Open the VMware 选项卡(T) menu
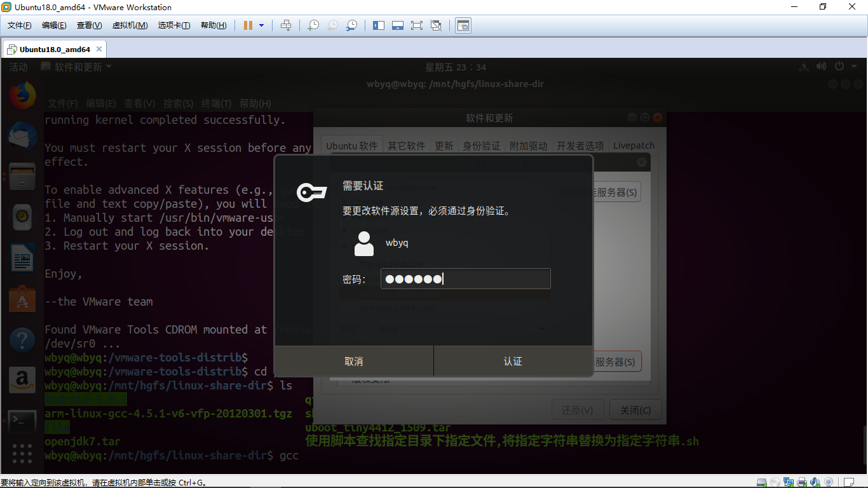868x488 pixels. (174, 25)
